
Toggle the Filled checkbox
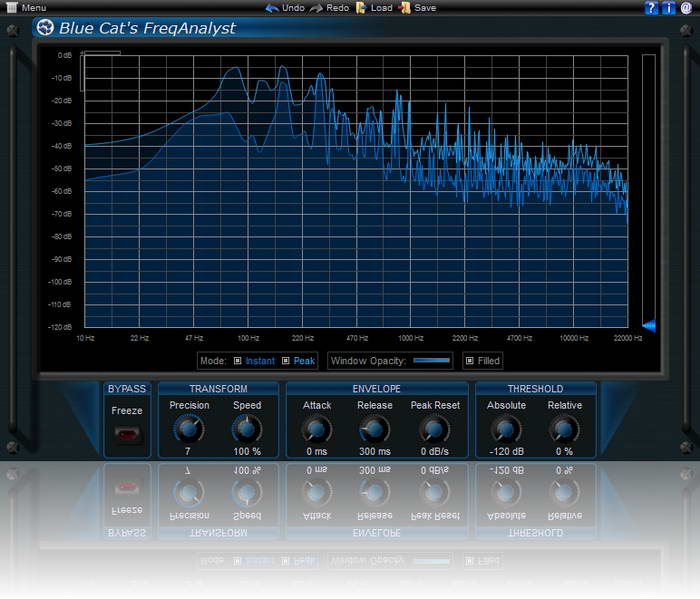click(470, 361)
